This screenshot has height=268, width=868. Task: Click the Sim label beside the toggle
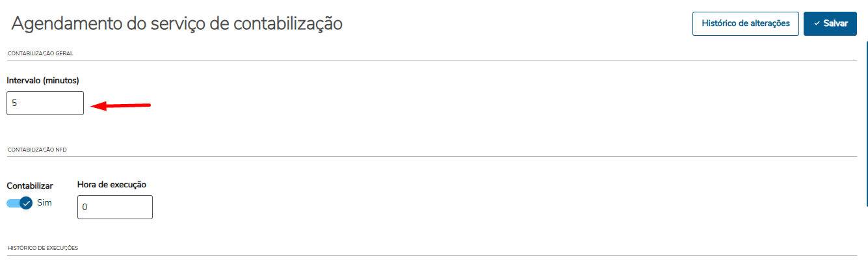44,202
